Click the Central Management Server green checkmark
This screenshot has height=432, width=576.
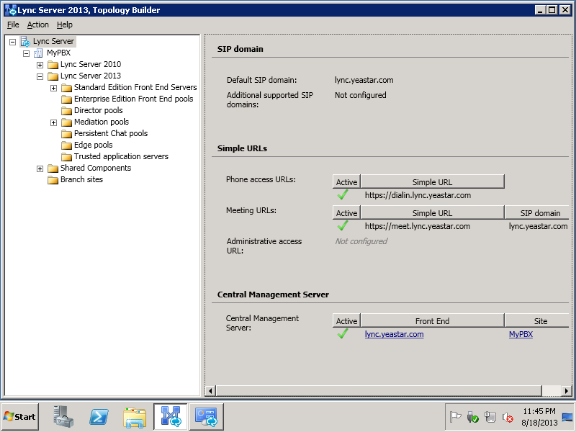coord(342,334)
